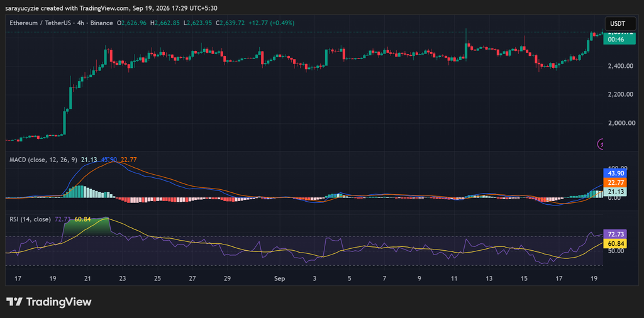The height and width of the screenshot is (318, 644).
Task: Click the orange signal 22.77 axis label
Action: click(616, 183)
